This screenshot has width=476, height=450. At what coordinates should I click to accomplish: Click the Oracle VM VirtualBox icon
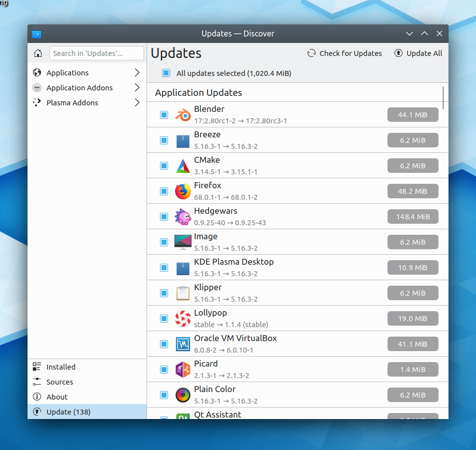click(x=183, y=344)
